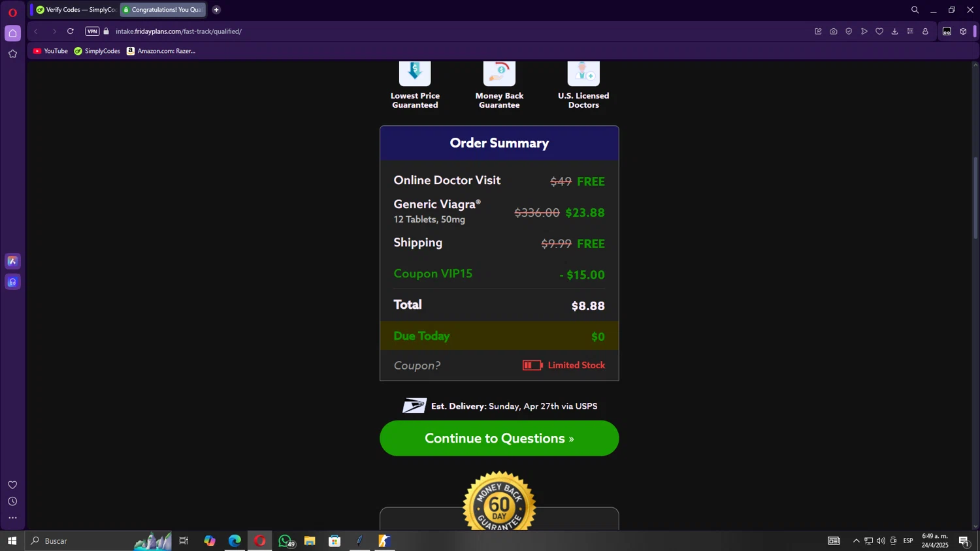Switch to the Verify Codes SimplyCodes tab
The width and height of the screenshot is (980, 551).
pos(75,10)
